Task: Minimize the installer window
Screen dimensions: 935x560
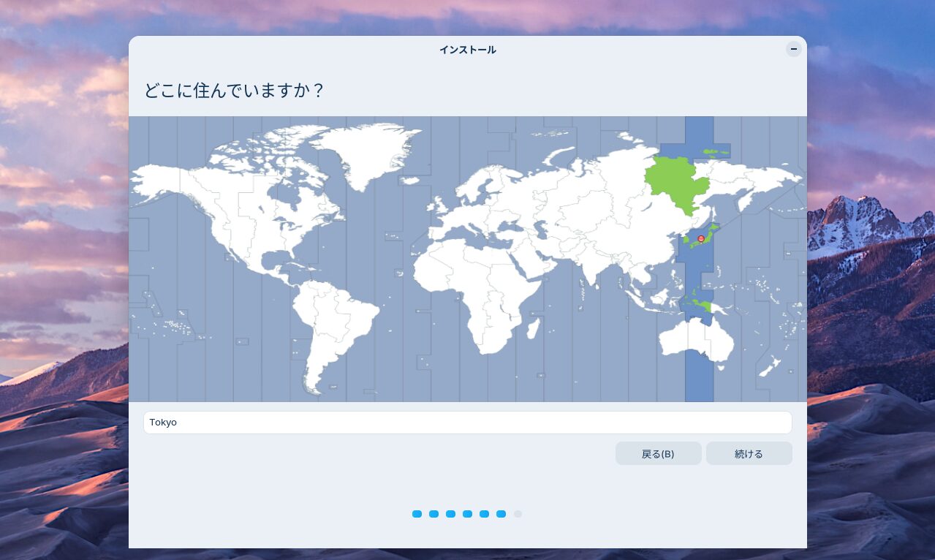Action: pyautogui.click(x=793, y=49)
